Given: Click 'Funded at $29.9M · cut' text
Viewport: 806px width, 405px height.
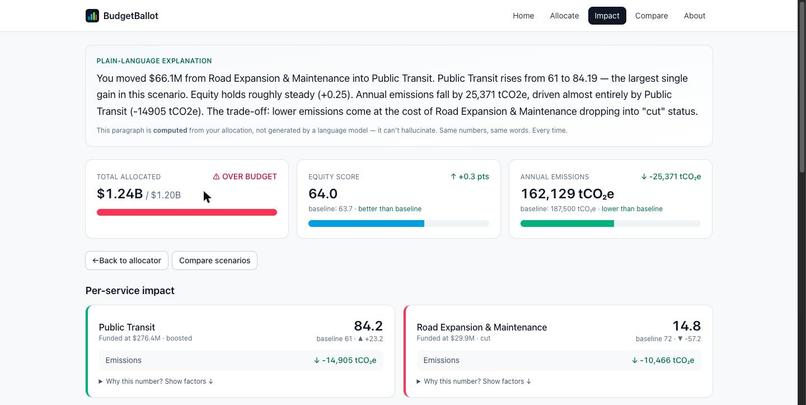Looking at the screenshot, I should [x=454, y=338].
